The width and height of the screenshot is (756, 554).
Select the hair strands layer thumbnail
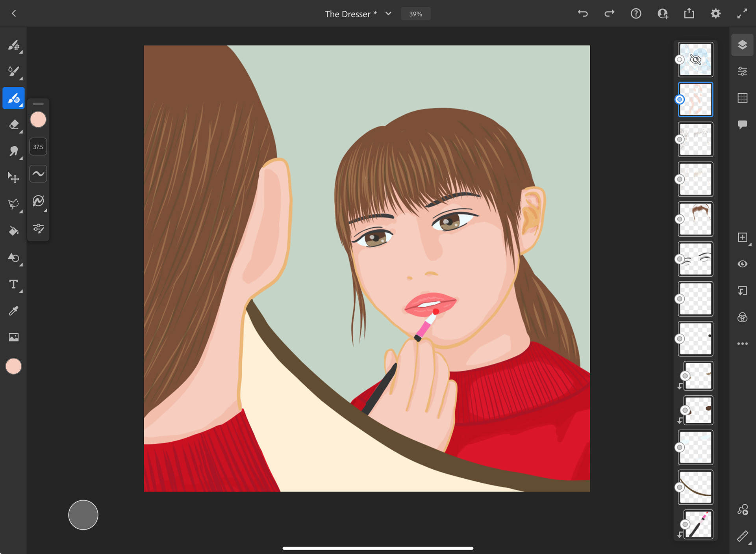coord(695,139)
